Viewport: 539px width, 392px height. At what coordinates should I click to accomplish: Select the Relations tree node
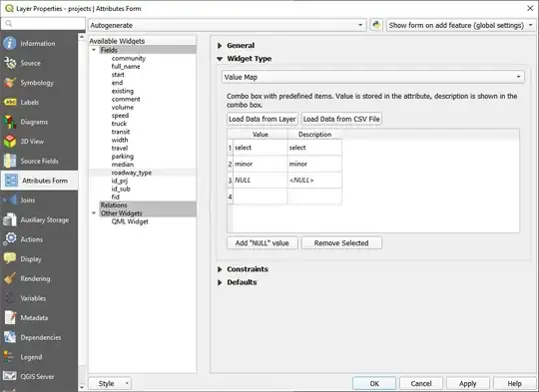tap(114, 205)
